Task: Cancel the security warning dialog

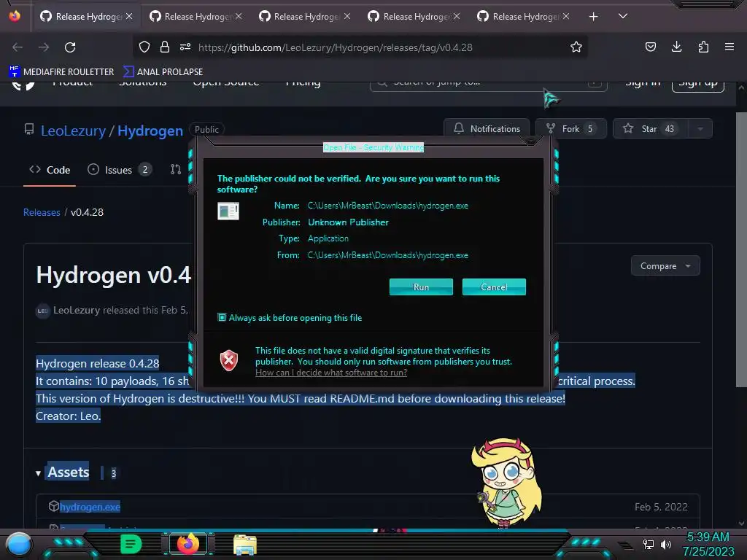Action: point(494,287)
